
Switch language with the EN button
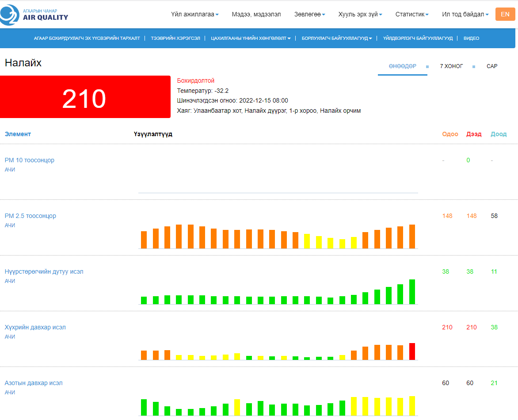[x=505, y=14]
